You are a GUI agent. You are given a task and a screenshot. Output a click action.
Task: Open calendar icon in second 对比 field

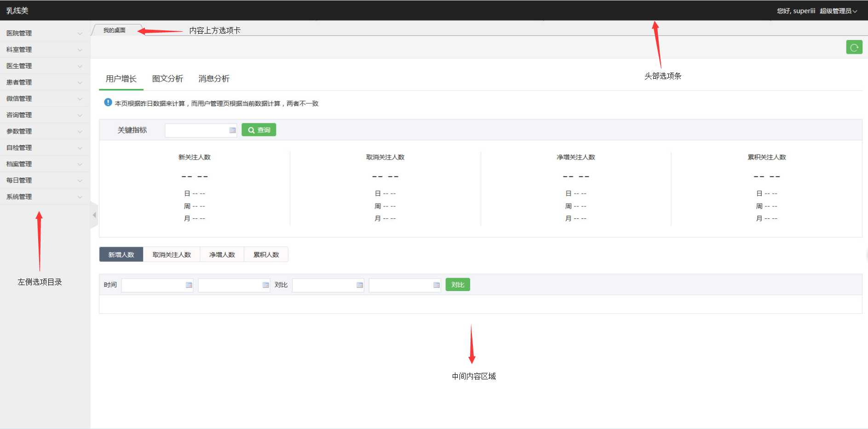point(437,285)
